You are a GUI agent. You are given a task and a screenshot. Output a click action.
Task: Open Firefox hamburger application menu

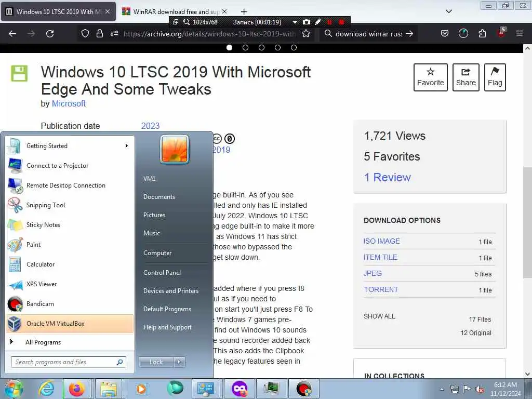[520, 33]
